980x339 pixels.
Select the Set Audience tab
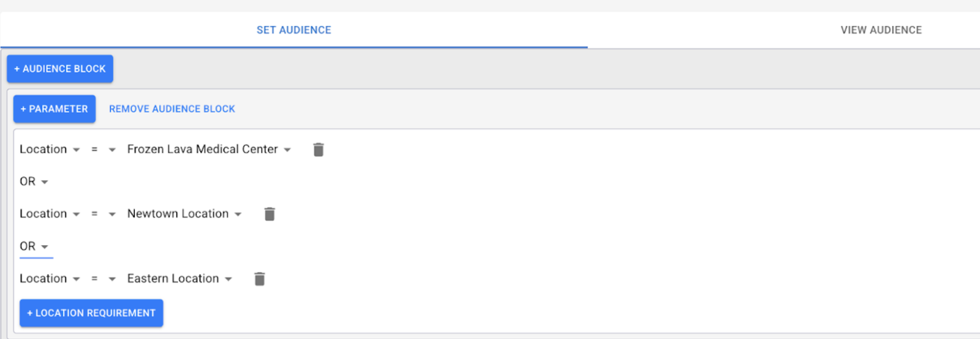(293, 30)
